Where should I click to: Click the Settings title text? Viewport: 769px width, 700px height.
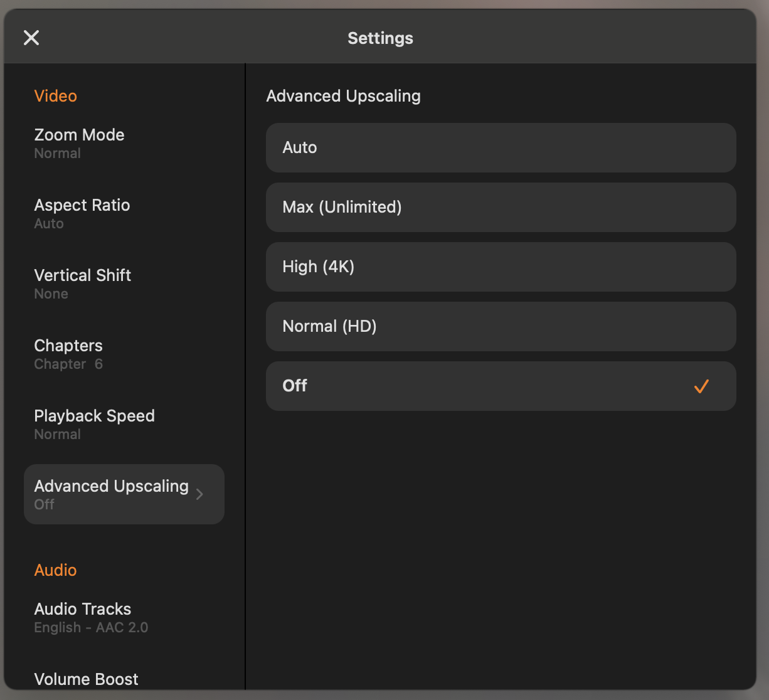coord(380,38)
